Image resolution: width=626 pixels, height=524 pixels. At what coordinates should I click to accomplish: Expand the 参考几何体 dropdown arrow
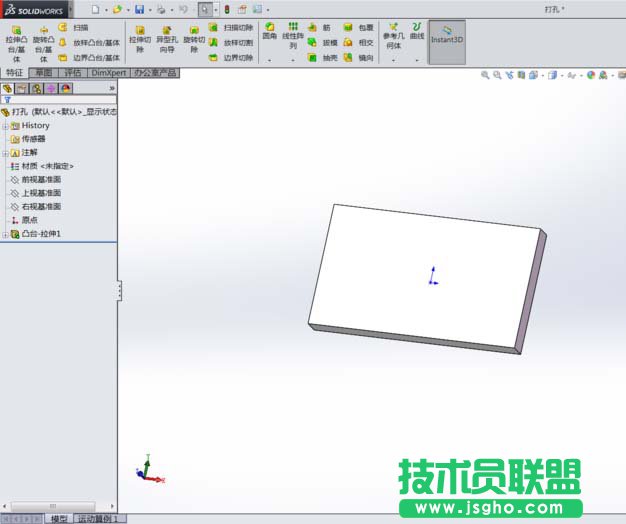point(394,60)
